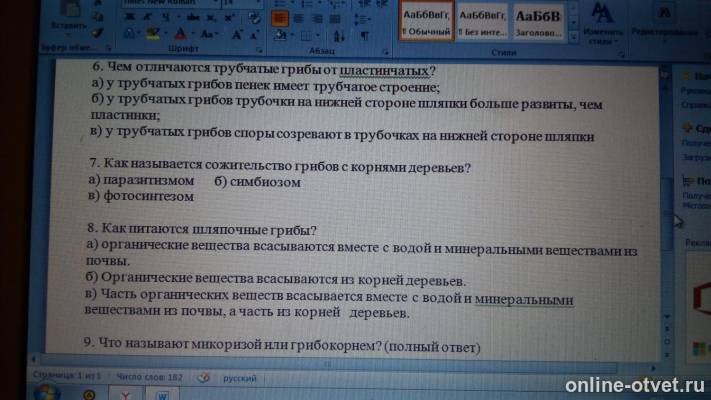The image size is (711, 400).
Task: Click the horizontal scrollbar right arrow
Action: pyautogui.click(x=653, y=368)
